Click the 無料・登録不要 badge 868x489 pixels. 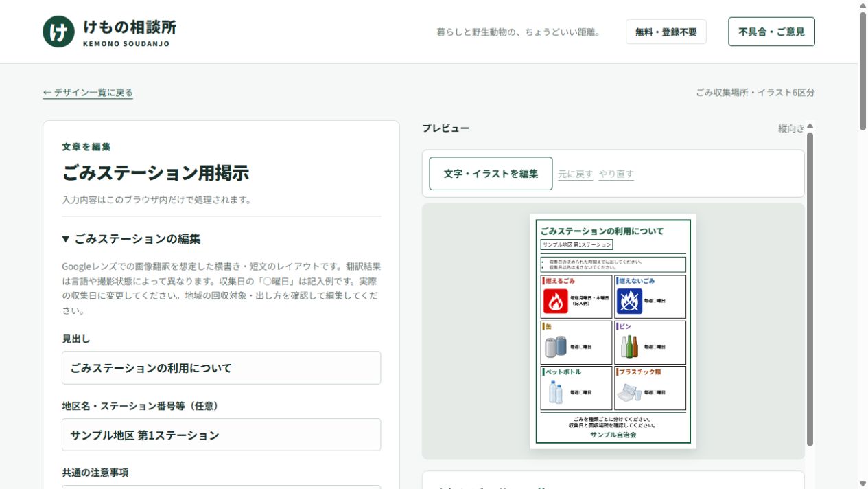coord(666,32)
